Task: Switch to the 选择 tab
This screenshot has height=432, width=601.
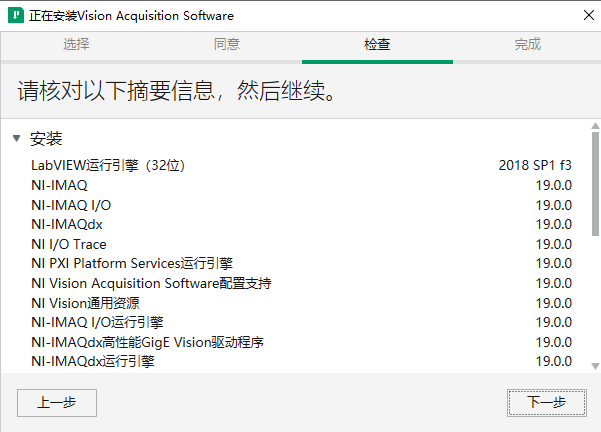Action: pyautogui.click(x=76, y=44)
